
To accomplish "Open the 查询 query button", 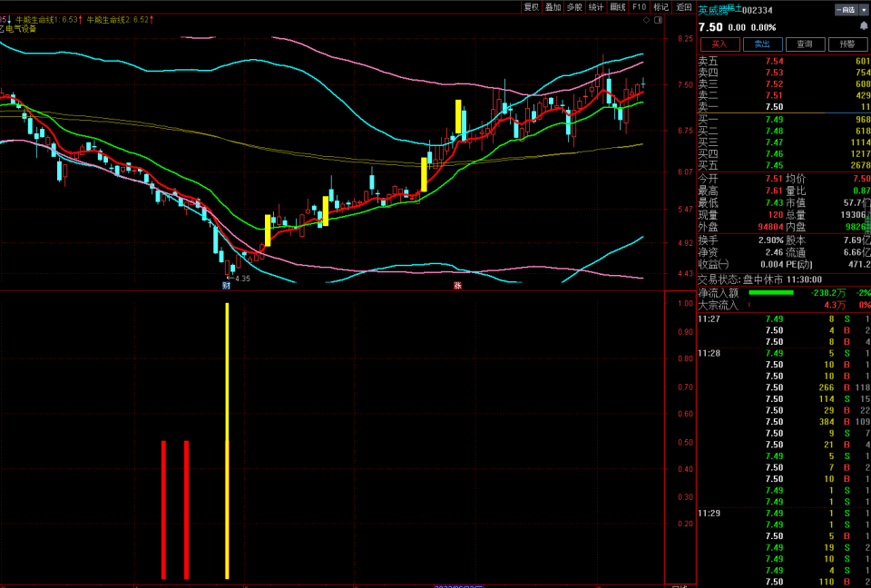I will [x=805, y=44].
